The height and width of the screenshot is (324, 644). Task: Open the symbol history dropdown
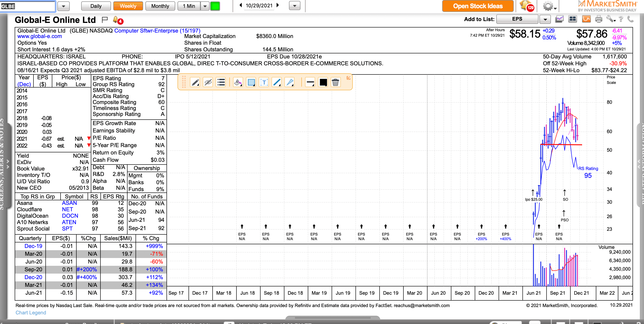point(64,6)
